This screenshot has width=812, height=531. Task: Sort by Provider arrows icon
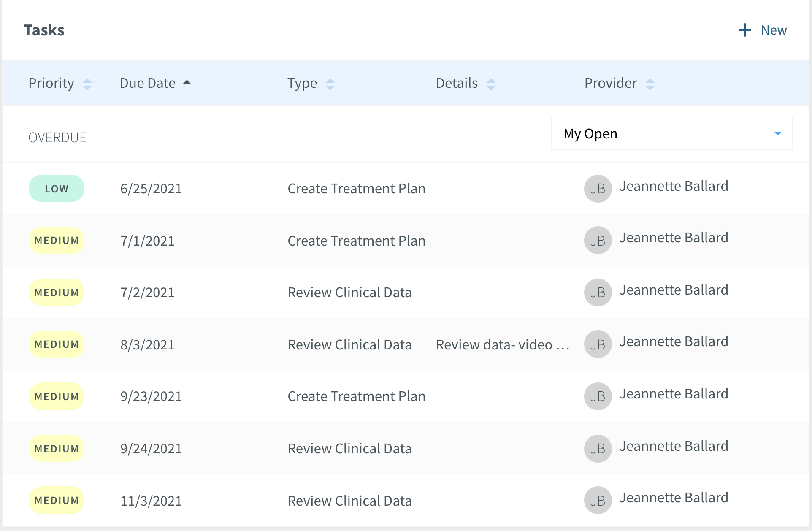pos(650,84)
